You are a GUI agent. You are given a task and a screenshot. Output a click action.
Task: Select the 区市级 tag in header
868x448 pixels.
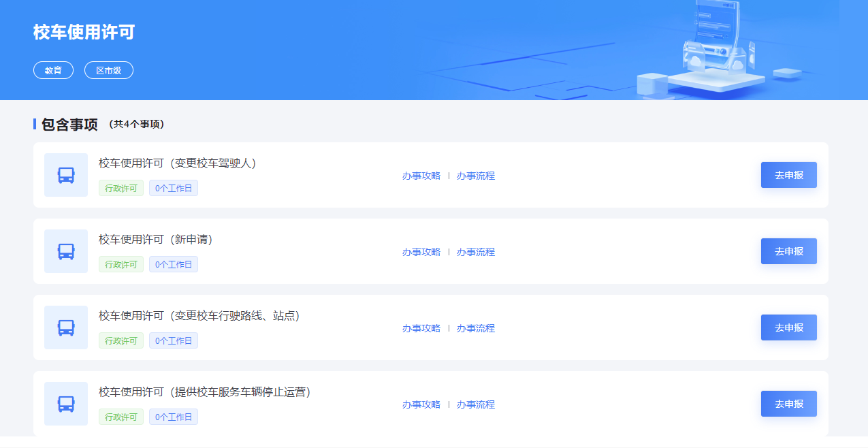point(109,70)
